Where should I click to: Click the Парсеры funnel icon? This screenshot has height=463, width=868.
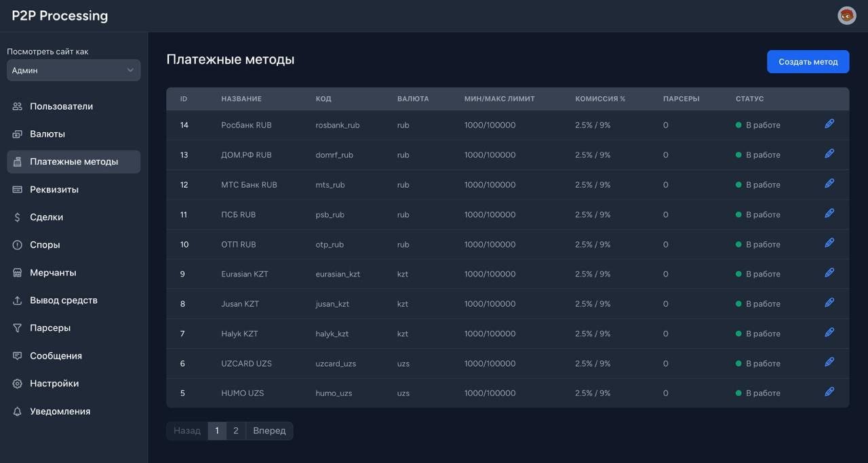(x=18, y=328)
